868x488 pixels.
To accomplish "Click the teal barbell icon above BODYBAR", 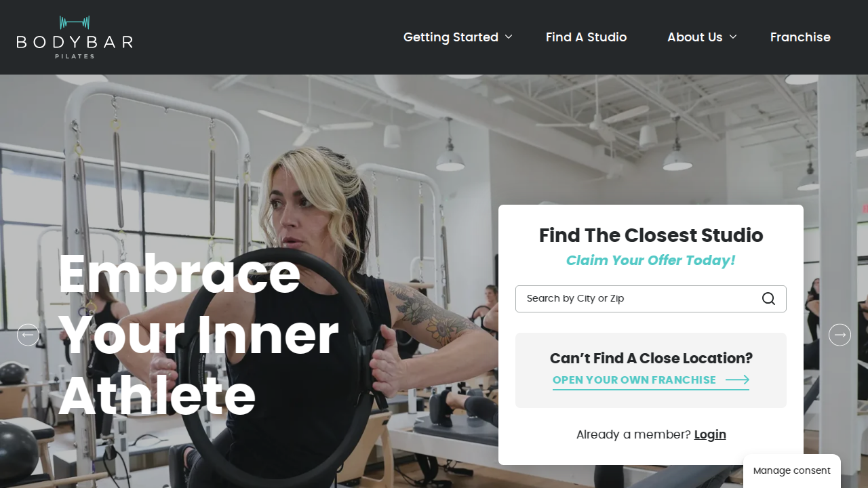I will point(75,23).
